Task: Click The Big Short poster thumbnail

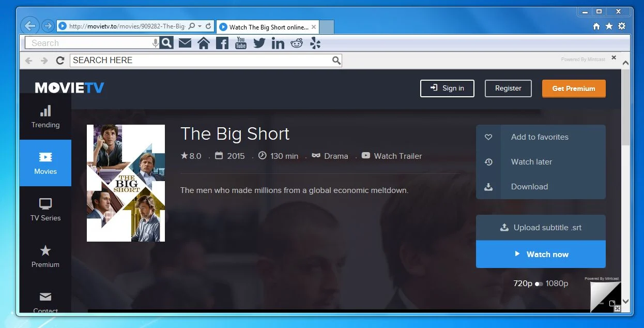Action: (x=126, y=183)
